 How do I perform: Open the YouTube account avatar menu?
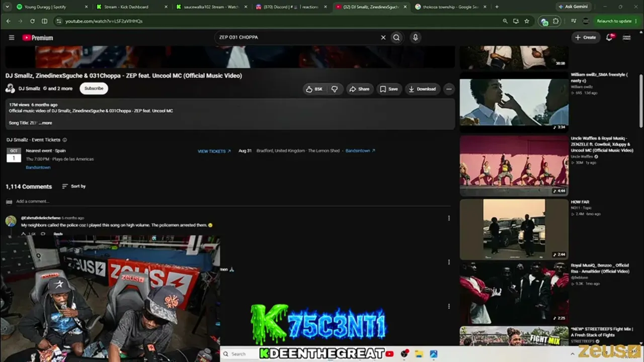(x=627, y=37)
